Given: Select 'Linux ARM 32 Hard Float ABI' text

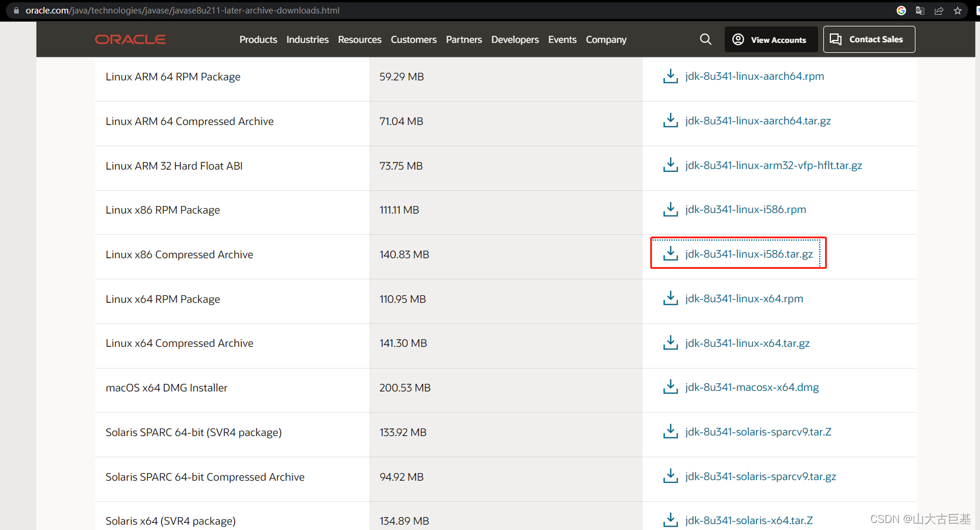Looking at the screenshot, I should coord(174,166).
